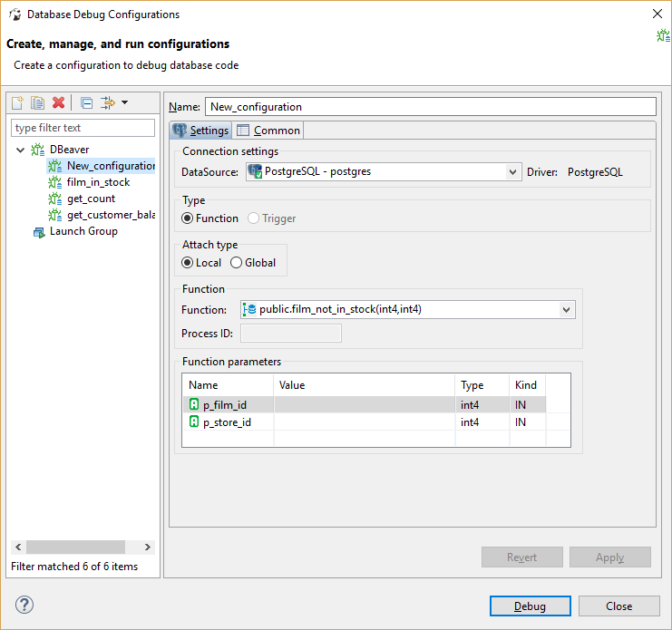Image resolution: width=672 pixels, height=630 pixels.
Task: Click the p_store_id parameter name
Action: (227, 422)
